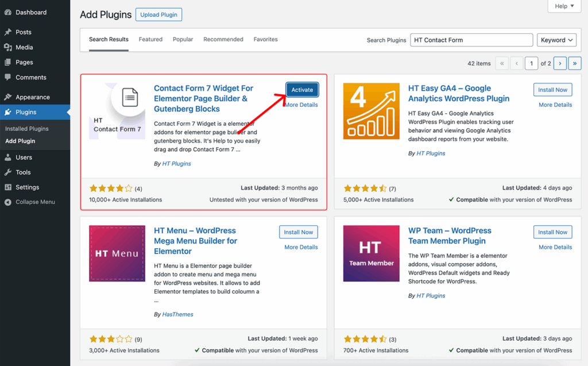588x366 pixels.
Task: Open More Details for HT Easy GA4
Action: point(555,105)
